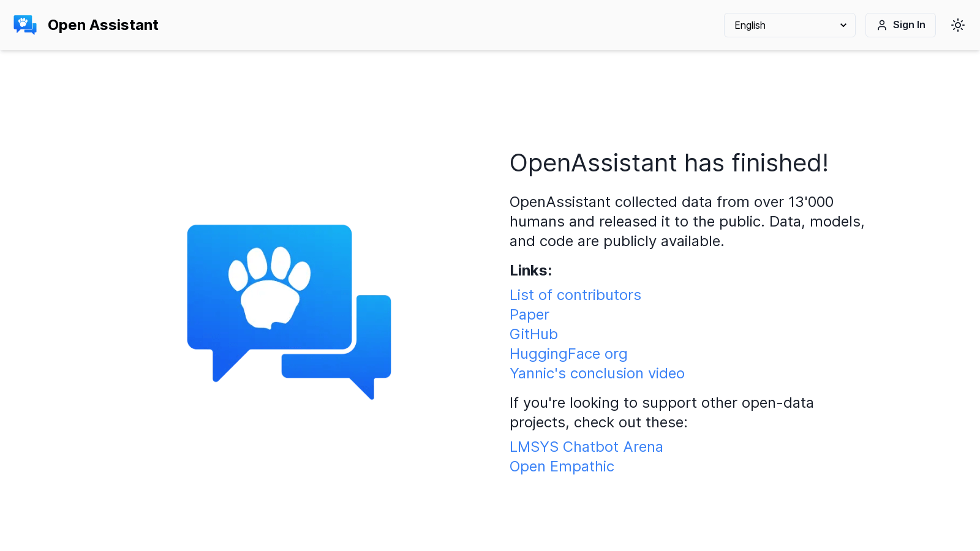Viewport: 980px width, 551px height.
Task: Click the 'OpenAssistant has finished!' heading
Action: (x=669, y=163)
